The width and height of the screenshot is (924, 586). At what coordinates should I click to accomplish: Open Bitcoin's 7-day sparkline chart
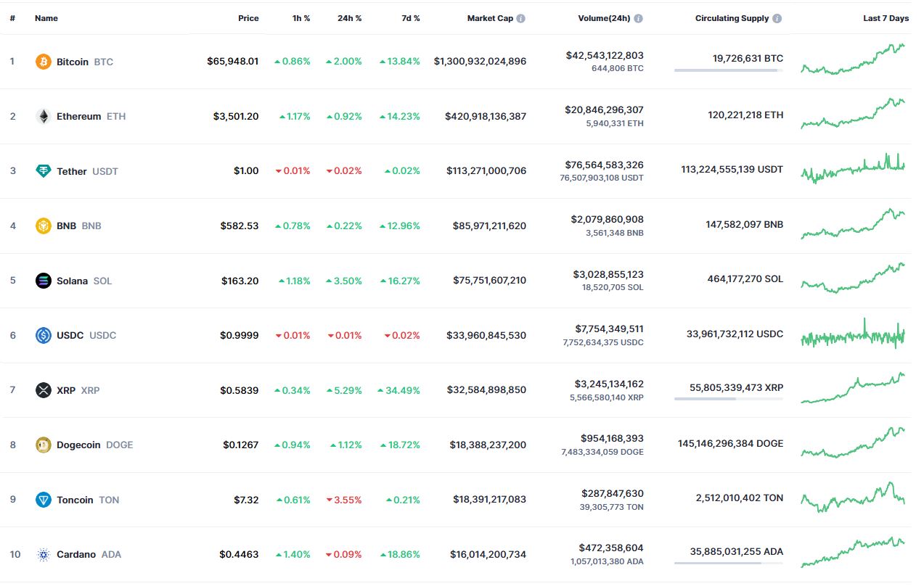click(x=853, y=59)
